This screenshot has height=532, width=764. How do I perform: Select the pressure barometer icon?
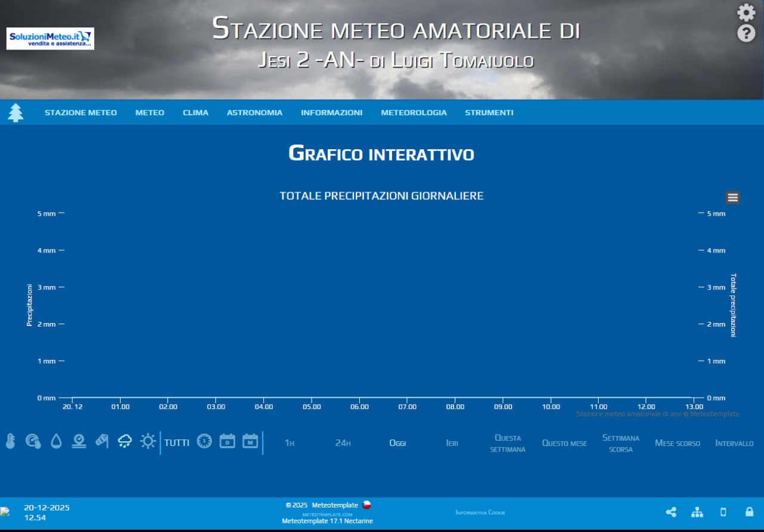click(79, 441)
